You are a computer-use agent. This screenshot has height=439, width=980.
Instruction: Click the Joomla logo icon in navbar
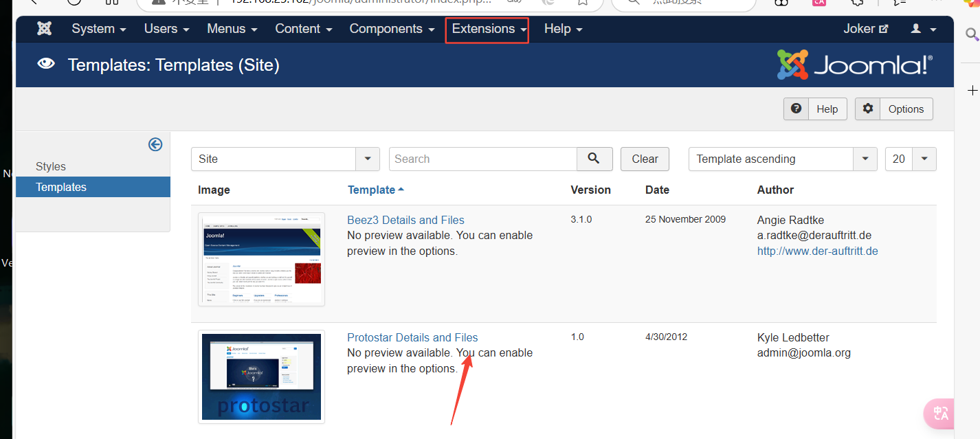(45, 29)
